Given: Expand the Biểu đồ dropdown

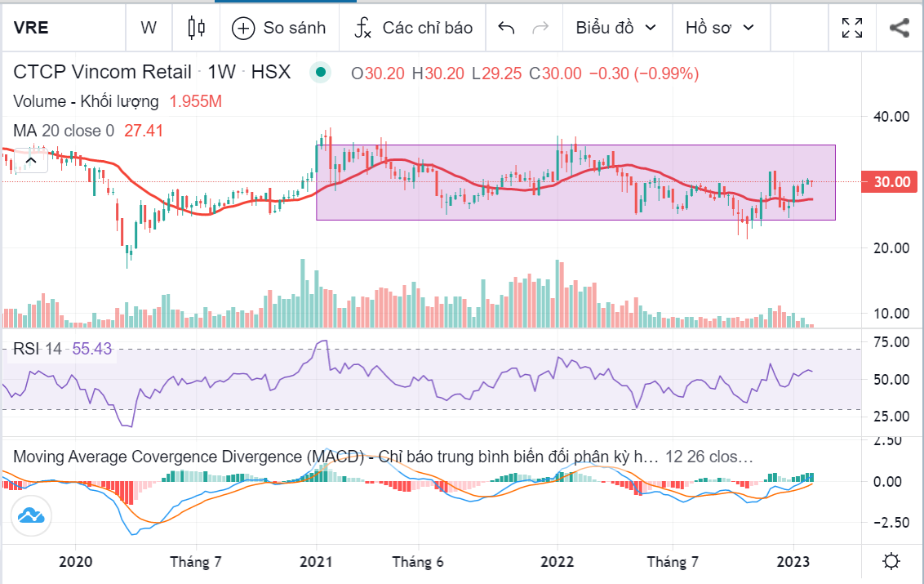Looking at the screenshot, I should point(615,28).
